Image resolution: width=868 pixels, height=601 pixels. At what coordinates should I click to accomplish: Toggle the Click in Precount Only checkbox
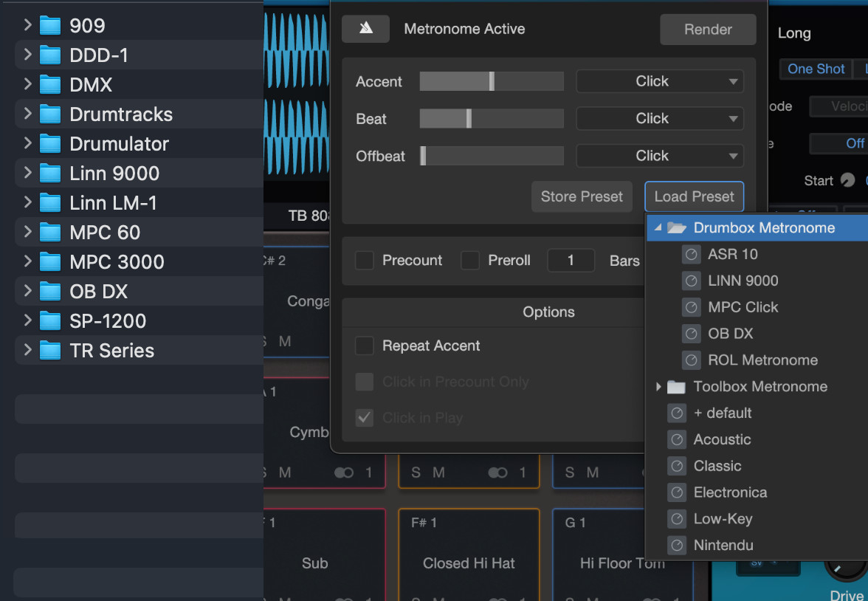pyautogui.click(x=365, y=382)
